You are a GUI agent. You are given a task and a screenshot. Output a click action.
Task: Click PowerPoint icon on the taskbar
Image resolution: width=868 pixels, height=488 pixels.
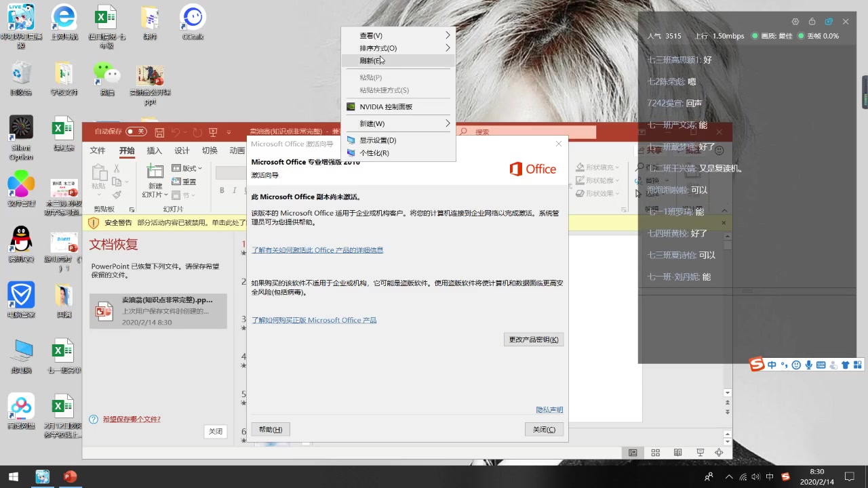coord(69,476)
